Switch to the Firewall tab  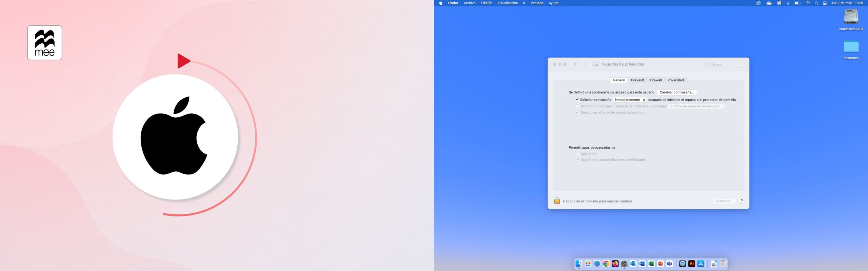pos(656,80)
